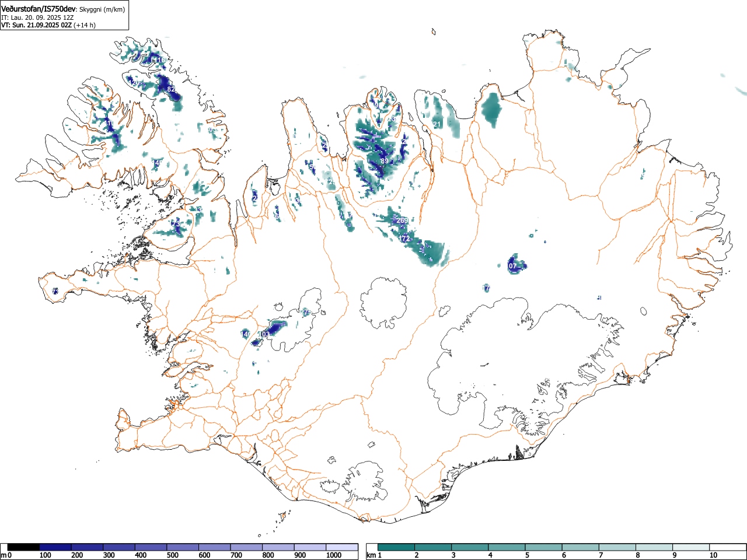Select the Skyggni (m/km) parameter label

coord(103,9)
